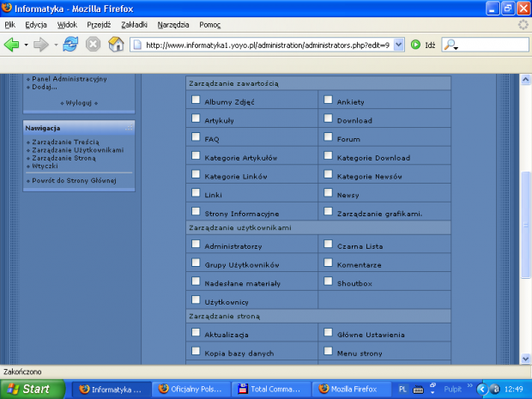Click the Forward arrow button

(41, 45)
